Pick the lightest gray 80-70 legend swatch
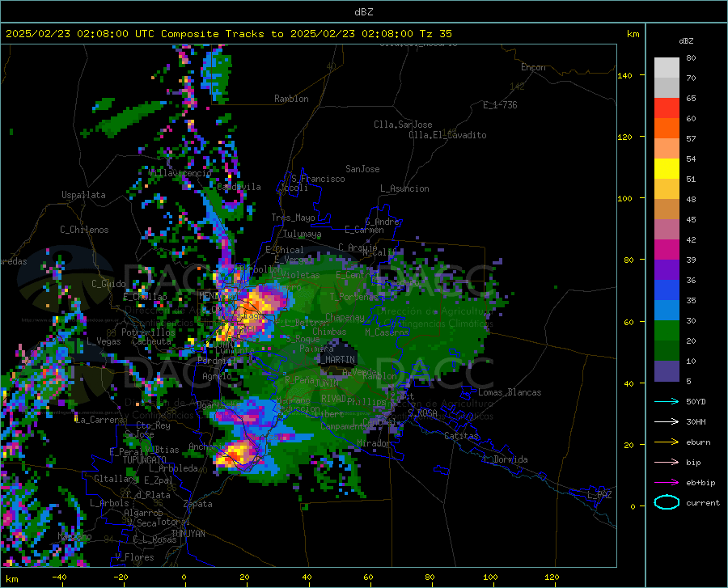The height and width of the screenshot is (588, 728). coord(667,68)
